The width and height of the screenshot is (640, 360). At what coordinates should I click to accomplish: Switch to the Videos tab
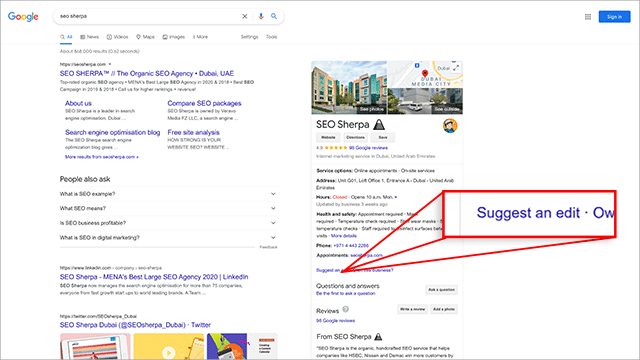tap(118, 37)
